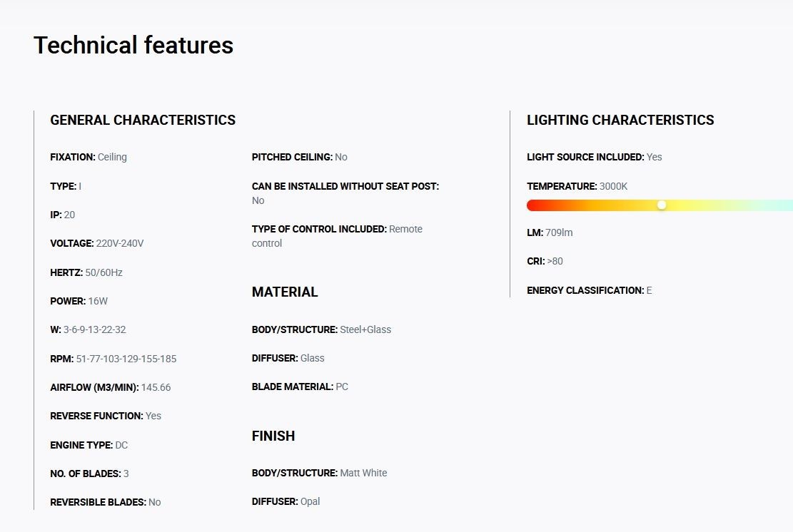The width and height of the screenshot is (793, 532).
Task: Click the Fixation: Ceiling specification
Action: pyautogui.click(x=89, y=157)
